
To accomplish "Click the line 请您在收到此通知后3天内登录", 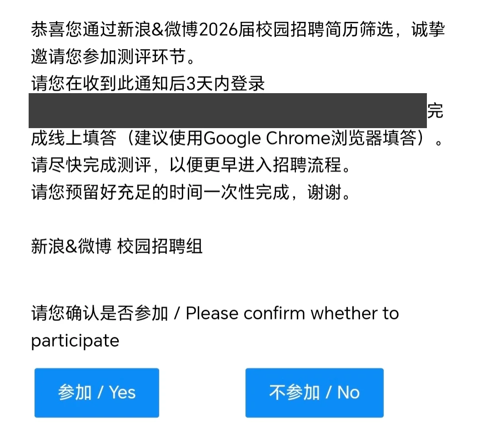I will (148, 85).
